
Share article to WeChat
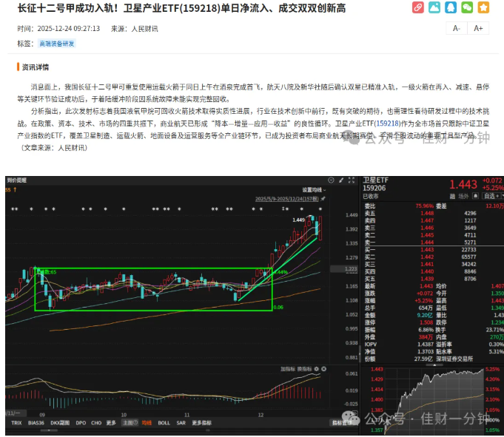467,7
